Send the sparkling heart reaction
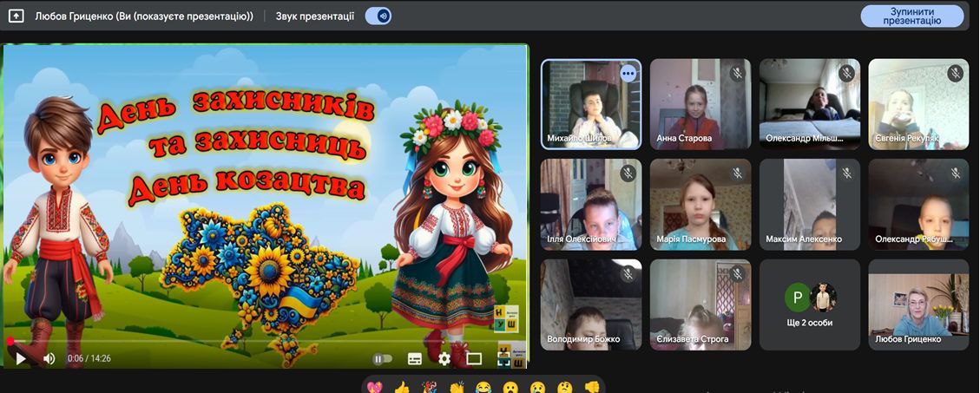980x393 pixels. [375, 387]
